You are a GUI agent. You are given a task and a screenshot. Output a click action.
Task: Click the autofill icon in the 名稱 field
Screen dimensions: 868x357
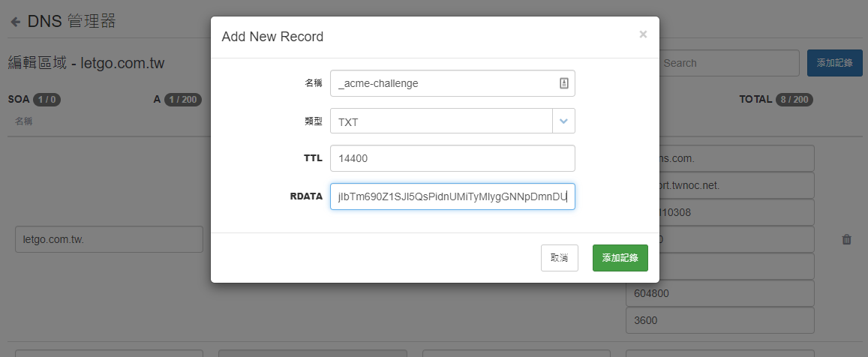(x=564, y=83)
